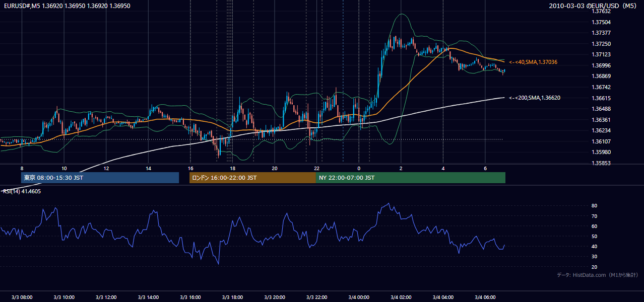Viewport: 644px width, 302px height.
Task: Select the 東京 08:00-15:30 JST session bar
Action: coord(100,178)
